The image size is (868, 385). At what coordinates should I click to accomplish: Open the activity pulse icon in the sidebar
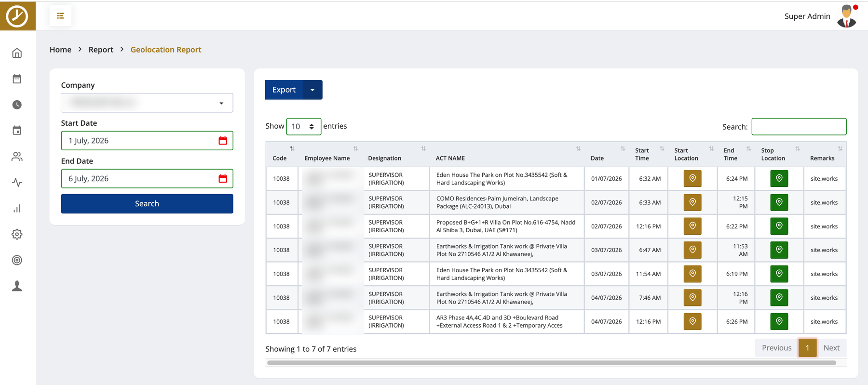pyautogui.click(x=17, y=183)
